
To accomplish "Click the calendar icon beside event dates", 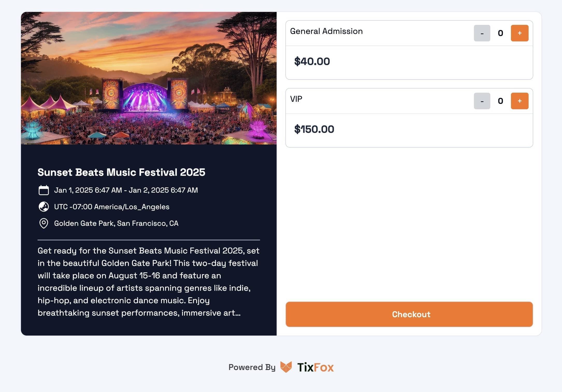I will coord(44,190).
